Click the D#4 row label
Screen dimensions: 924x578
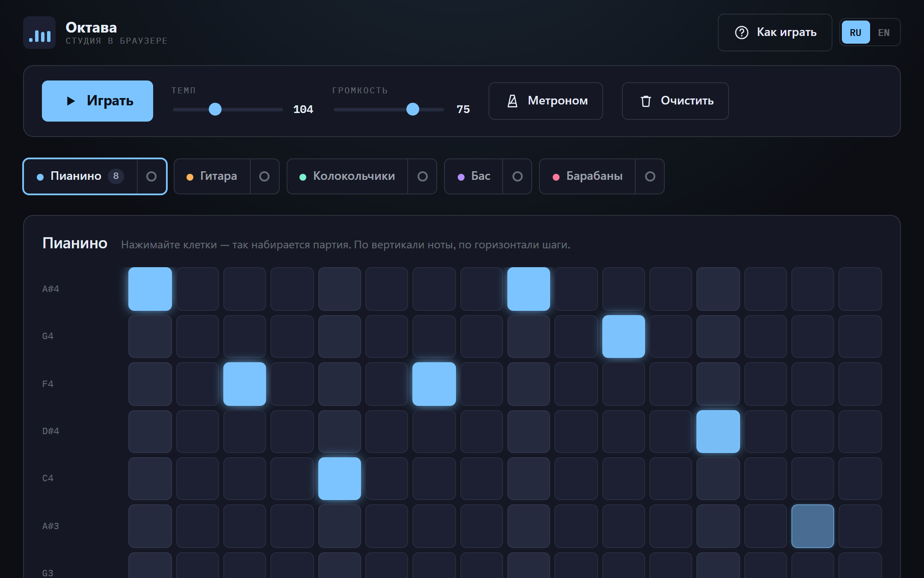pos(50,431)
